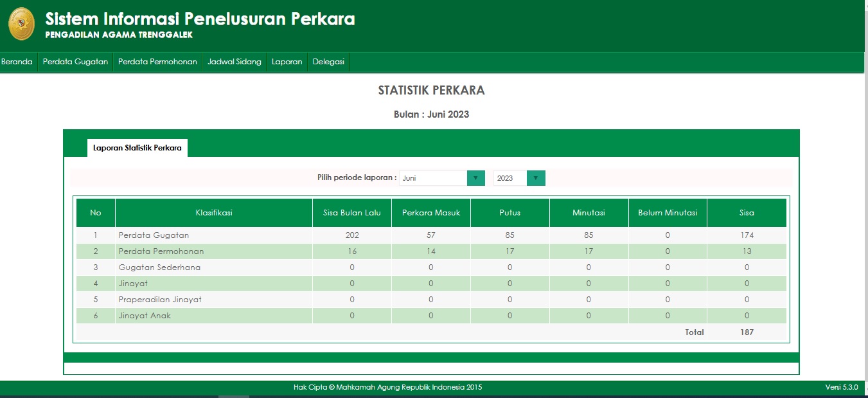Click the Perkara Masuk column header
The height and width of the screenshot is (398, 868).
click(x=431, y=213)
